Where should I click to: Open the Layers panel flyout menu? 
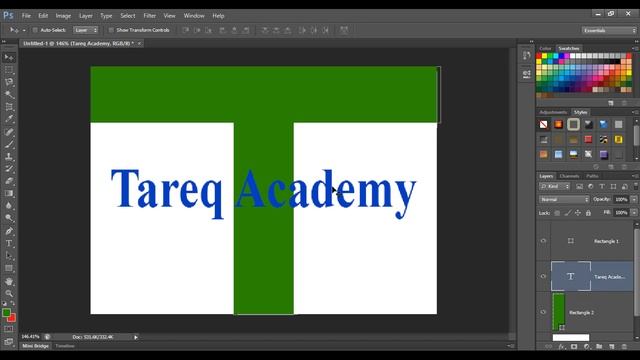tap(635, 176)
